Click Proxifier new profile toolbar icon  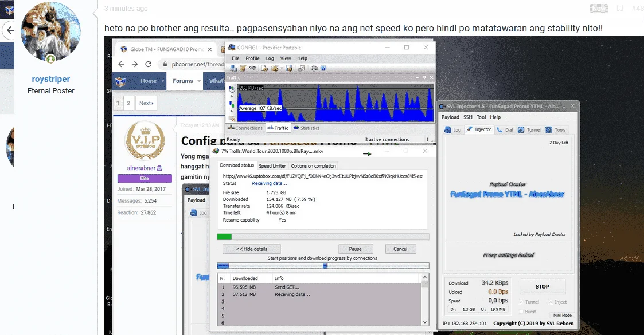pos(264,68)
